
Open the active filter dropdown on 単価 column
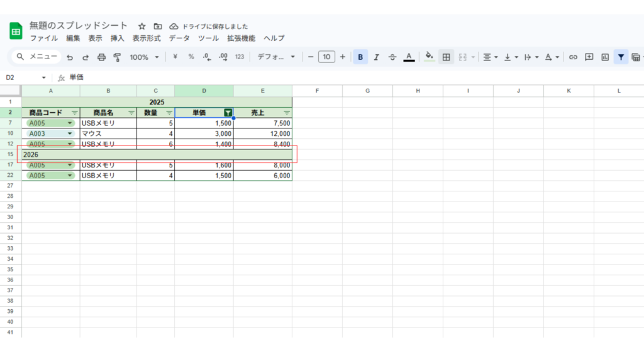tap(228, 113)
